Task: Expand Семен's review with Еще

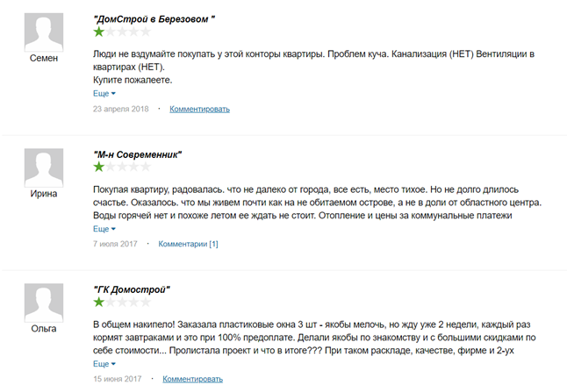Action: (104, 94)
